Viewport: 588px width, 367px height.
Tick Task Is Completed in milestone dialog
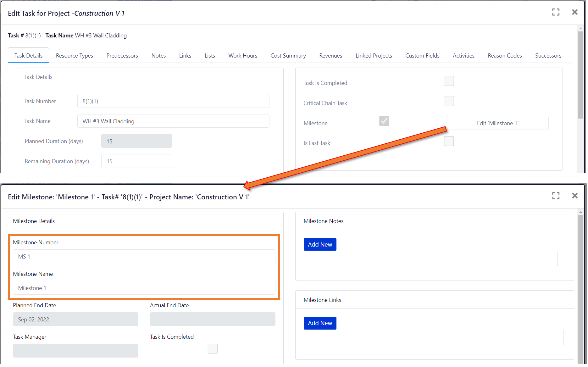[x=213, y=348]
